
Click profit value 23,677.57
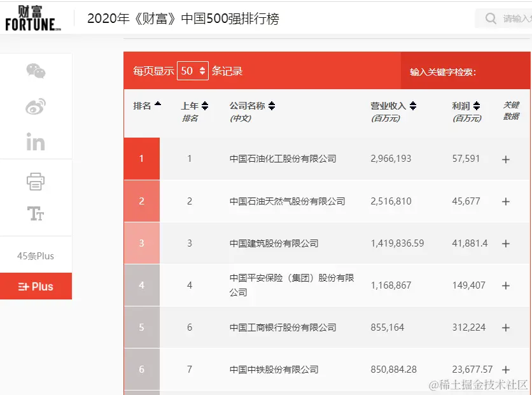coord(472,369)
